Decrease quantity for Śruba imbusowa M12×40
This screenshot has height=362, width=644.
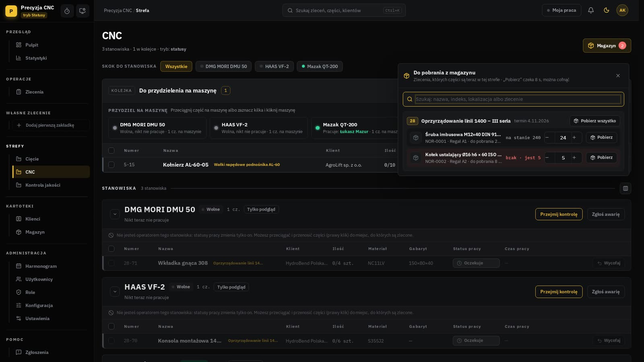pos(547,138)
